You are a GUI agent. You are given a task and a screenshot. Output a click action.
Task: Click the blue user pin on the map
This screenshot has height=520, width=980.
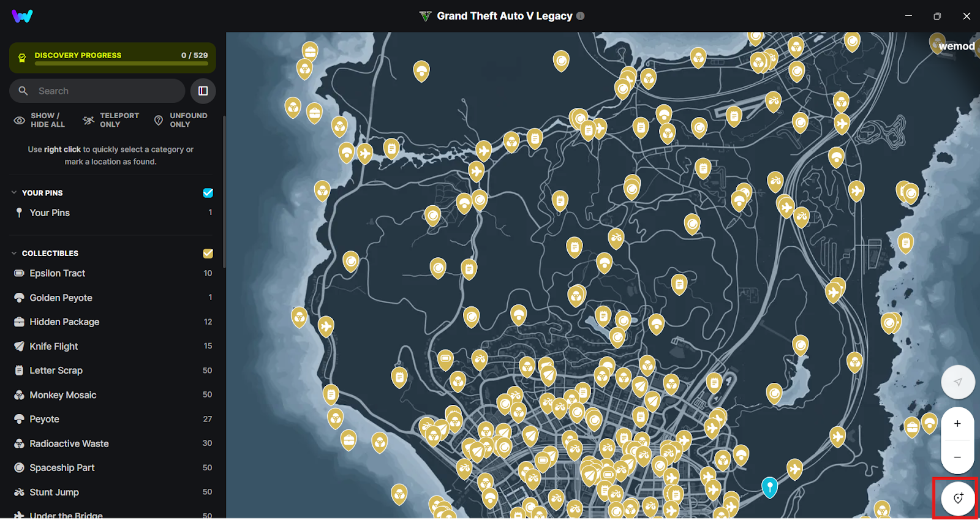pyautogui.click(x=769, y=487)
